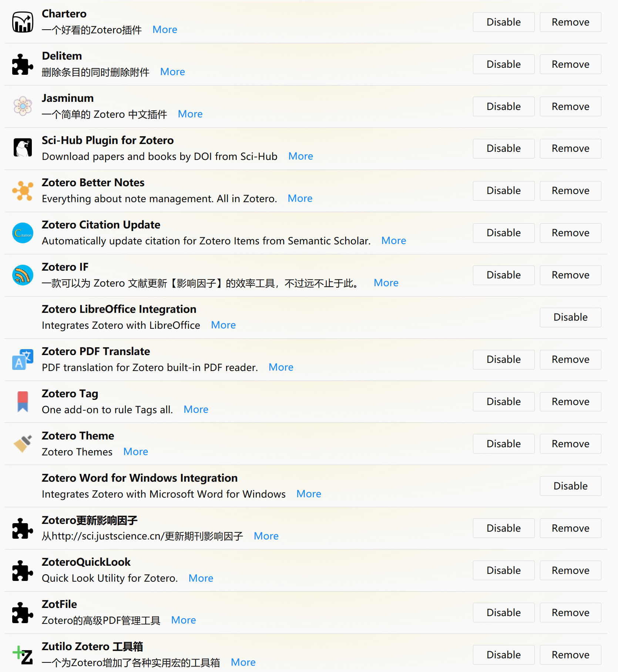Disable the Zotero Word for Windows Integration
Image resolution: width=618 pixels, height=672 pixels.
coord(570,486)
